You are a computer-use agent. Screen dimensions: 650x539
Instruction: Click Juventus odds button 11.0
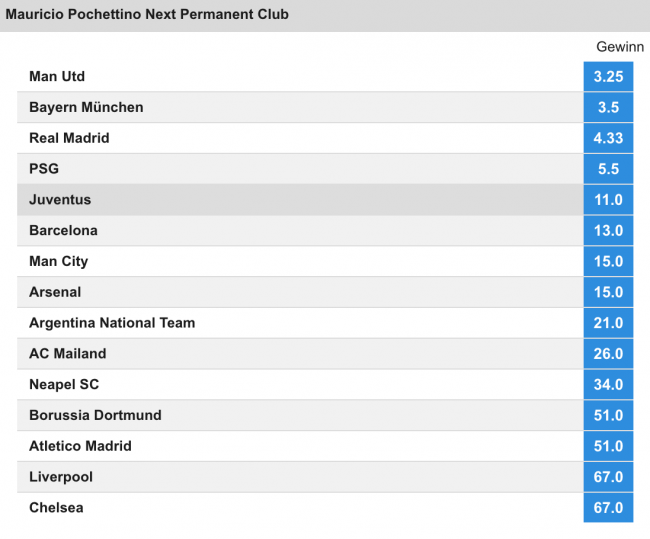[607, 200]
